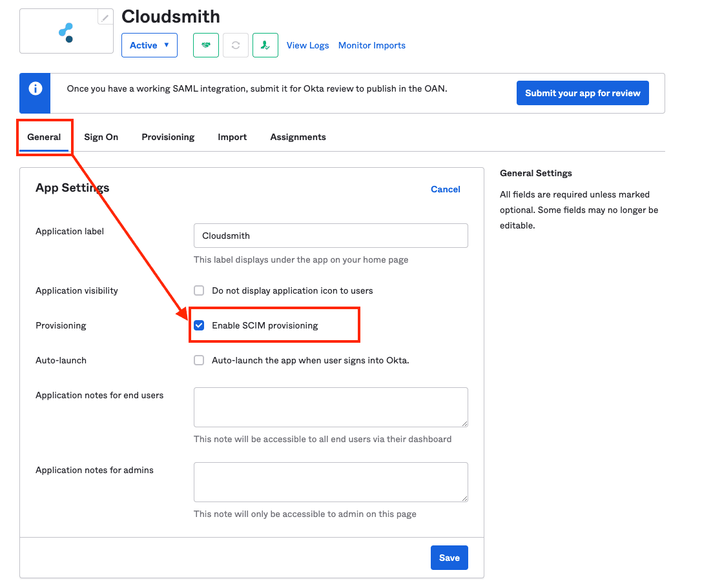Open the Provisioning tab
Viewport: 702px width, 588px height.
(x=168, y=137)
